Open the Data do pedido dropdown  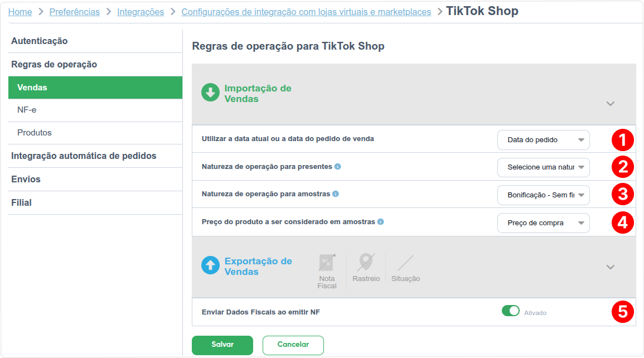[544, 140]
